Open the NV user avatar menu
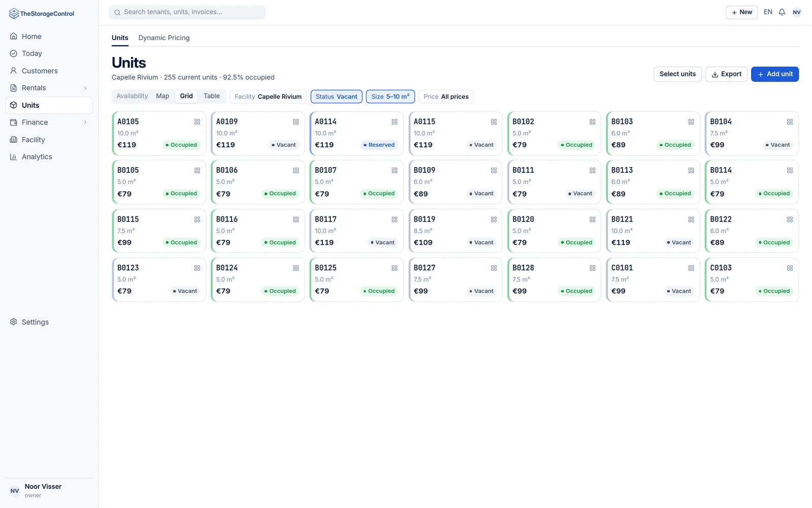The width and height of the screenshot is (812, 508). point(797,12)
